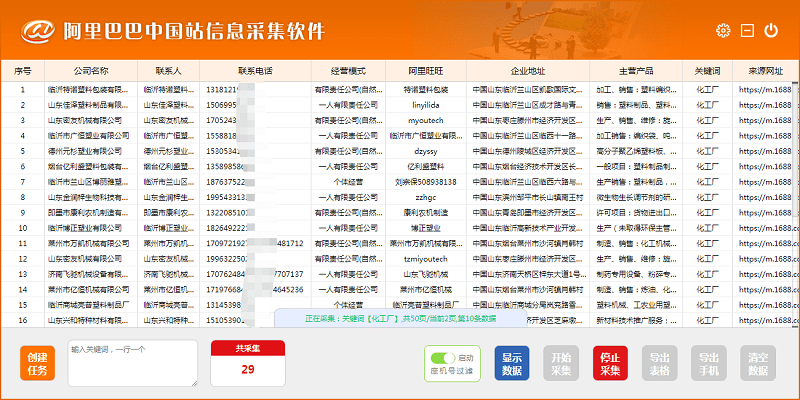Screen dimensions: 800x400
Task: Click the 来源网址 column header
Action: tap(766, 71)
